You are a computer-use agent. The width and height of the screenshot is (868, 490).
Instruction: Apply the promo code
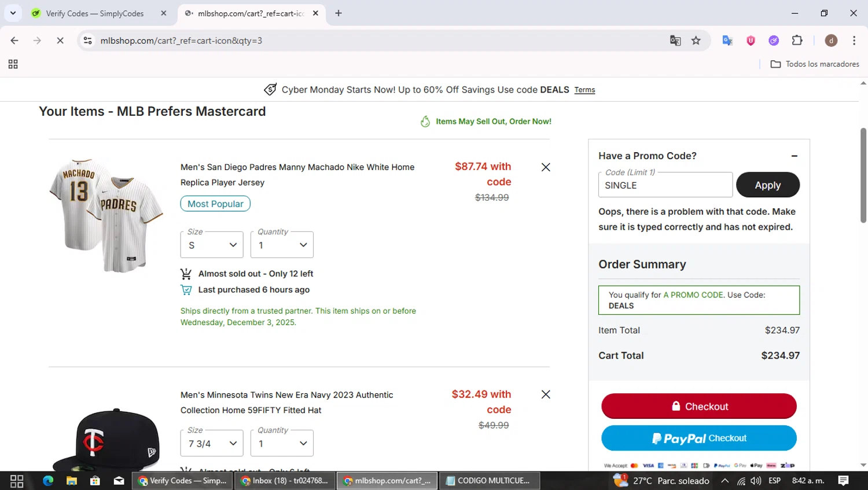click(x=768, y=185)
